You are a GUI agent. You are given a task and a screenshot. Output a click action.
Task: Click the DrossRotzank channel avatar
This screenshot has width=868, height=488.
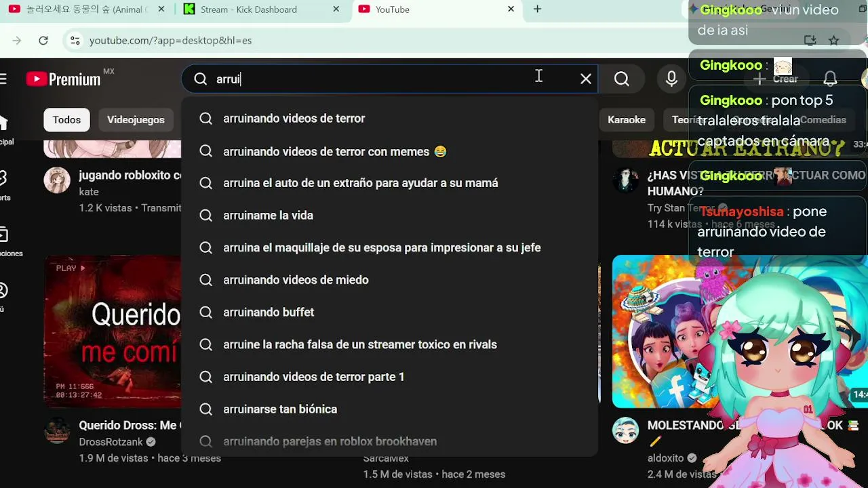57,430
